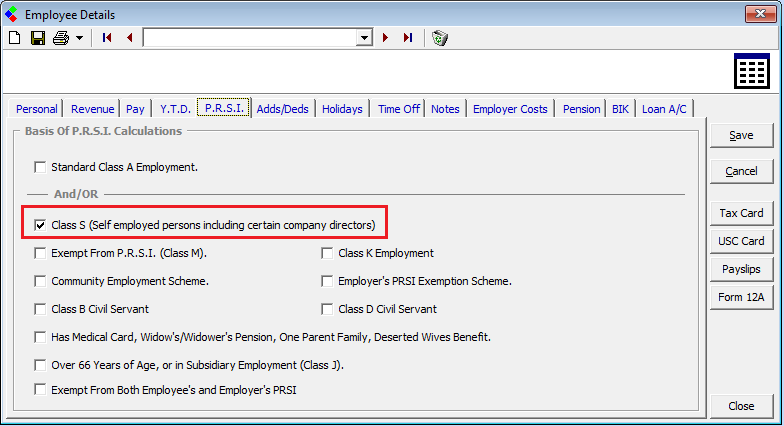Click the Form 12A button

[x=741, y=297]
